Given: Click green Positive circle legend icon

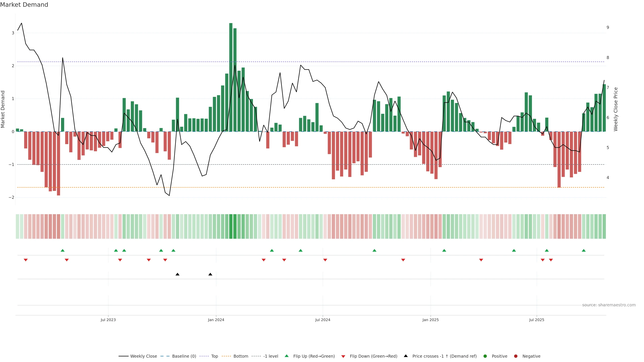Looking at the screenshot, I should [x=485, y=356].
